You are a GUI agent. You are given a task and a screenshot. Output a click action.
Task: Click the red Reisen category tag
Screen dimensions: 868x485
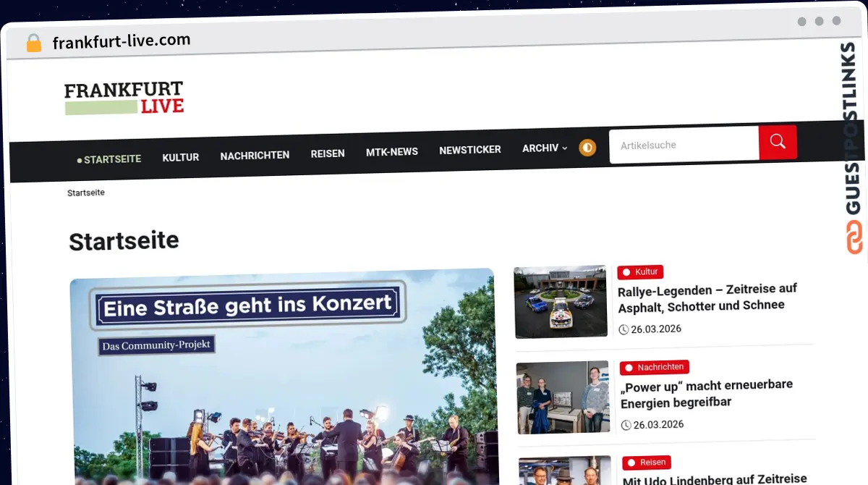[646, 463]
